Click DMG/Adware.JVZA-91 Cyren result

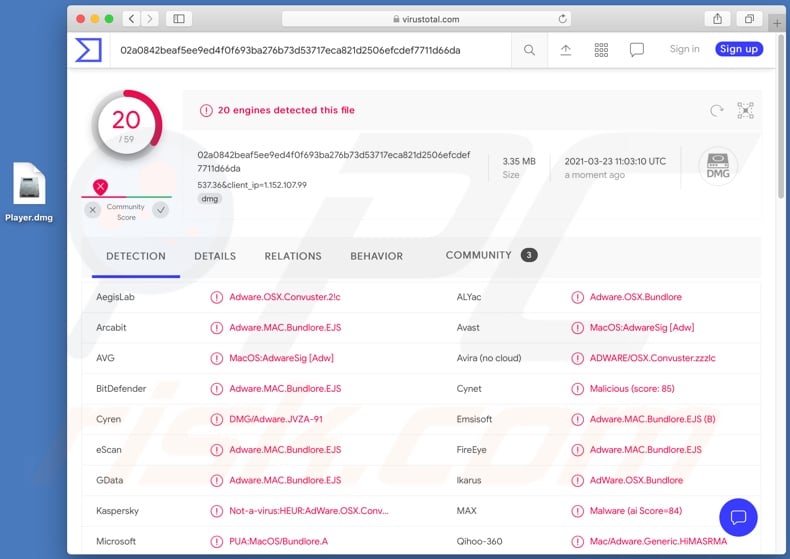276,419
